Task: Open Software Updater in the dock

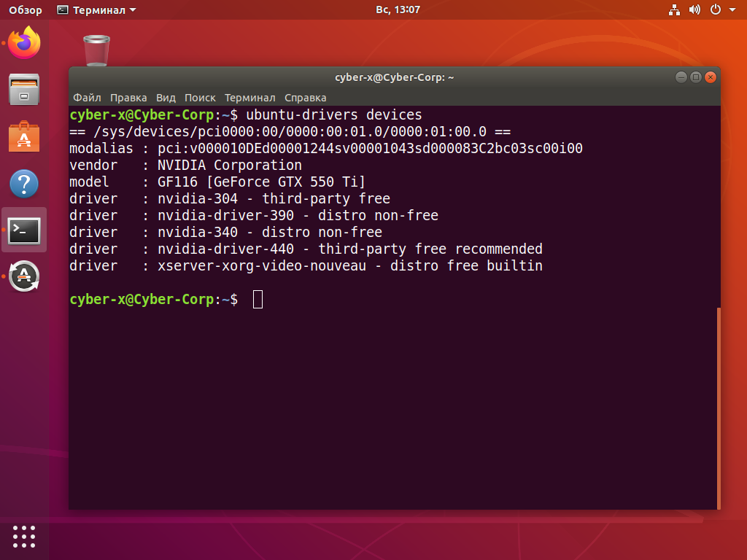Action: click(x=24, y=276)
